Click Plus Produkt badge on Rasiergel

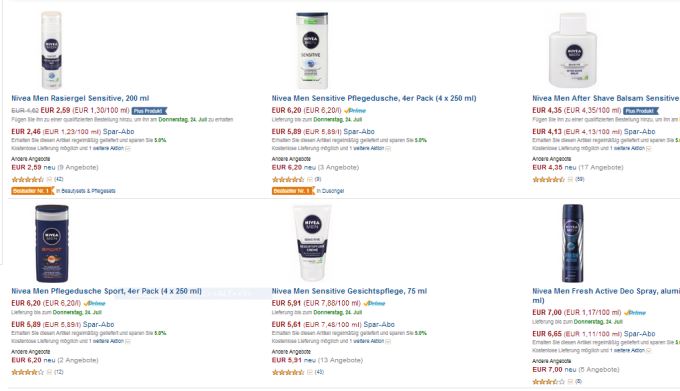point(149,111)
